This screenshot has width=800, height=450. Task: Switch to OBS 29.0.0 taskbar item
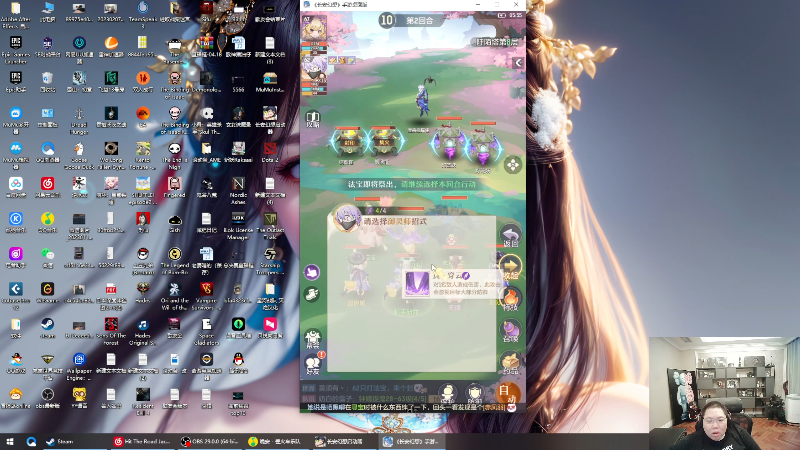pos(209,442)
